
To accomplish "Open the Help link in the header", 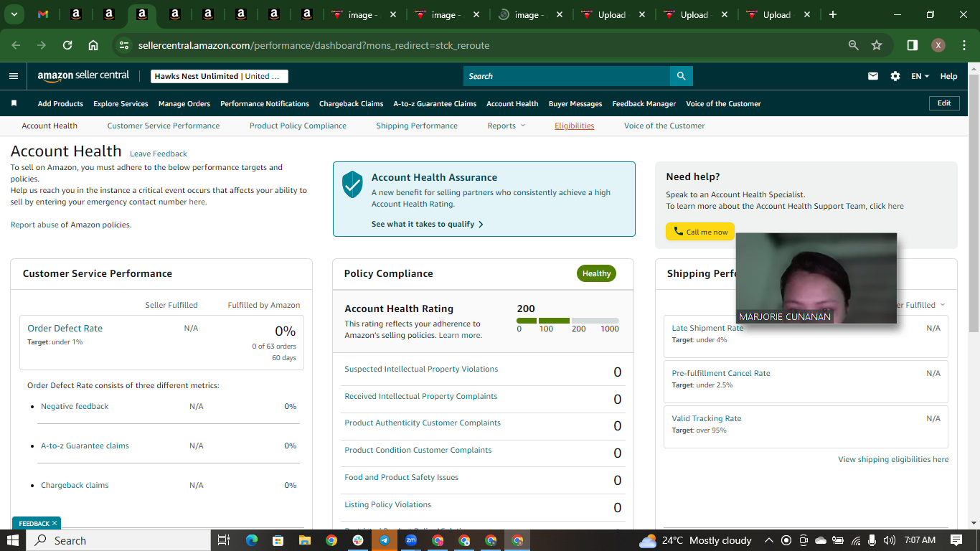I will [x=948, y=76].
